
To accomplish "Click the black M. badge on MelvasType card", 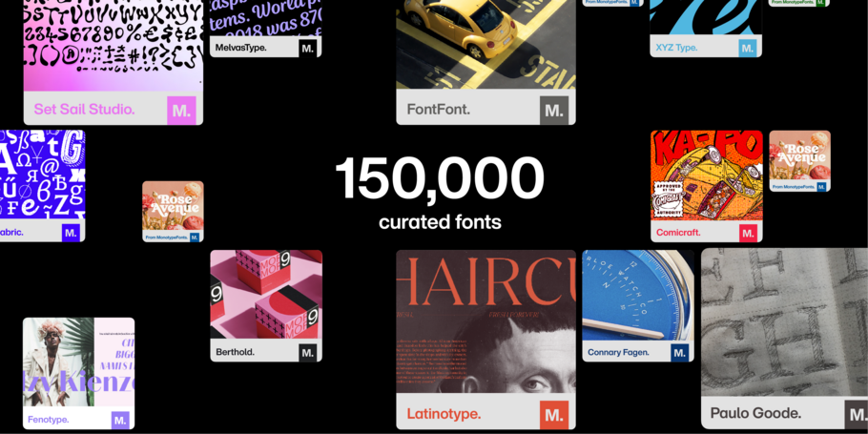I will pyautogui.click(x=308, y=48).
